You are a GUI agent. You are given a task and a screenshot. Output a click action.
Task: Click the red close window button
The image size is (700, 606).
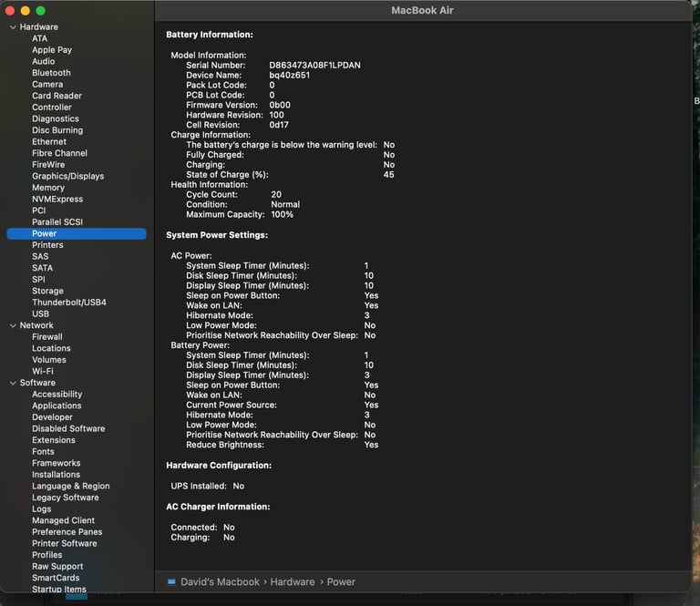(x=10, y=10)
